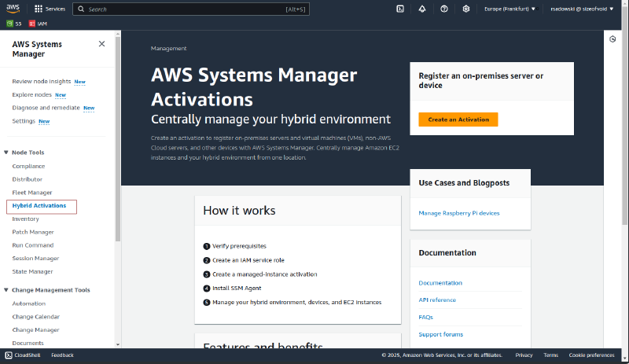Collapse the Change Management Tools section
Viewport: 629px width, 364px height.
(x=7, y=290)
